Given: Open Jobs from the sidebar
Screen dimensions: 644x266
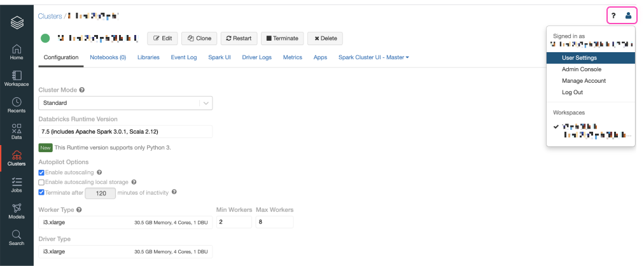Looking at the screenshot, I should [x=17, y=185].
